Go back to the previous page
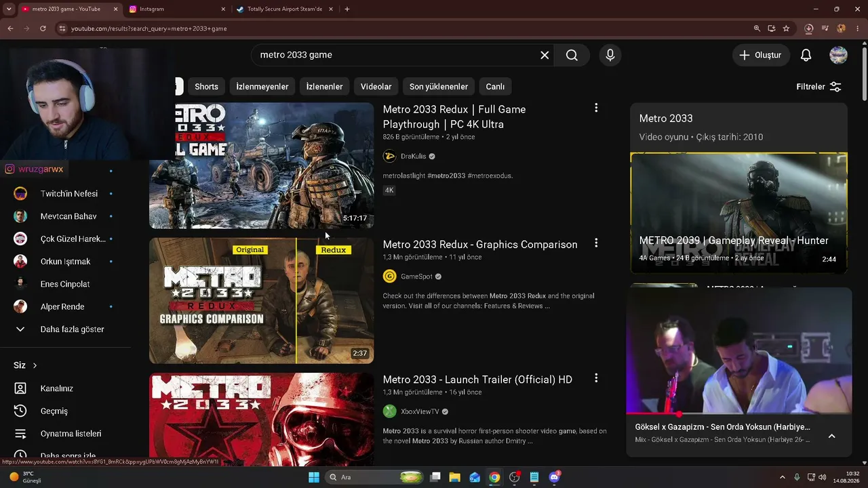 coord(10,28)
